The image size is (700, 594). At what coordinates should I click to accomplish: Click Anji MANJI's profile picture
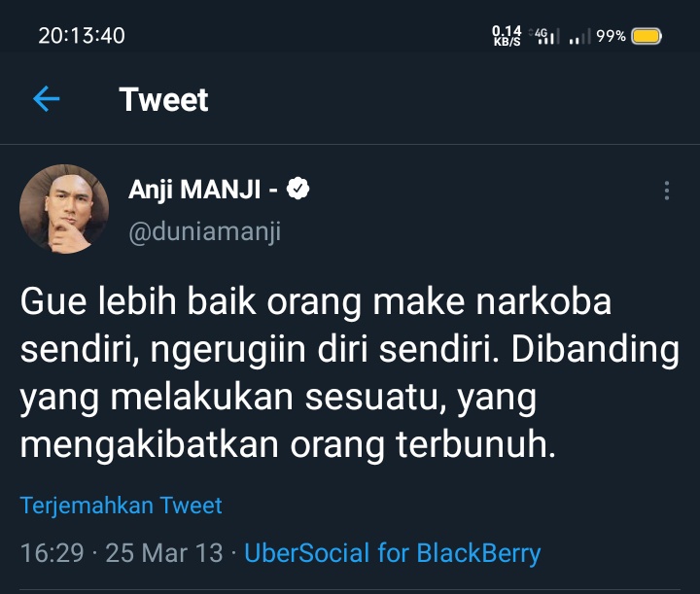pos(64,209)
